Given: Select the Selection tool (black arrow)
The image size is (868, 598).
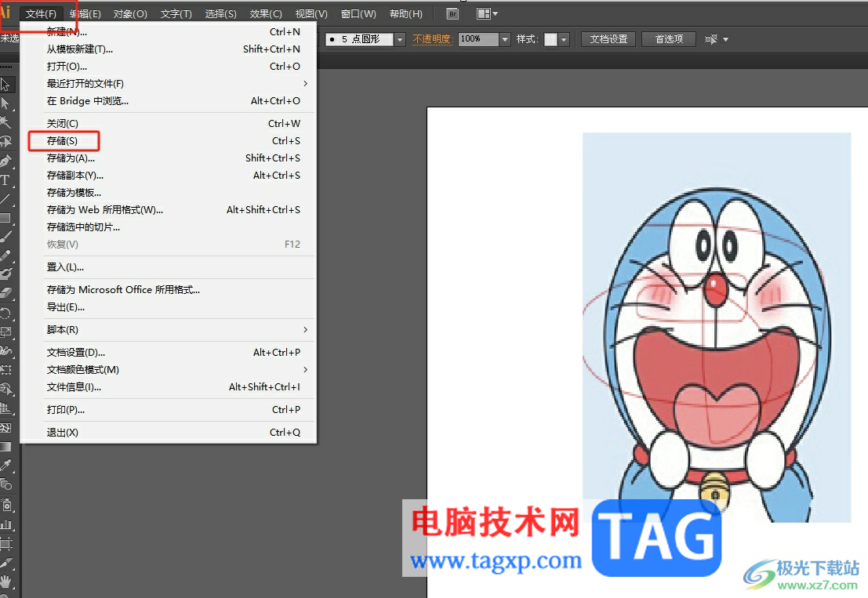Looking at the screenshot, I should (6, 85).
